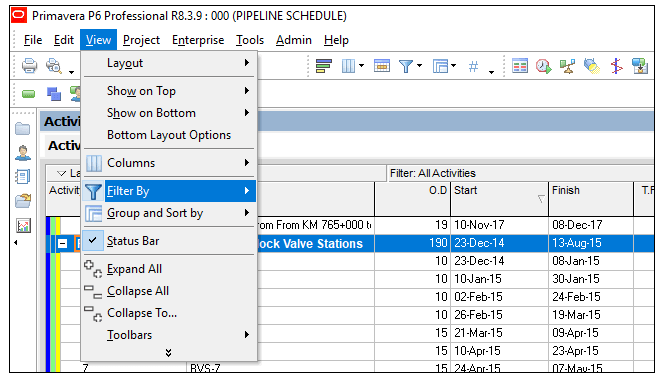Open the Admin menu
Screen dimensions: 658x376
tap(294, 40)
